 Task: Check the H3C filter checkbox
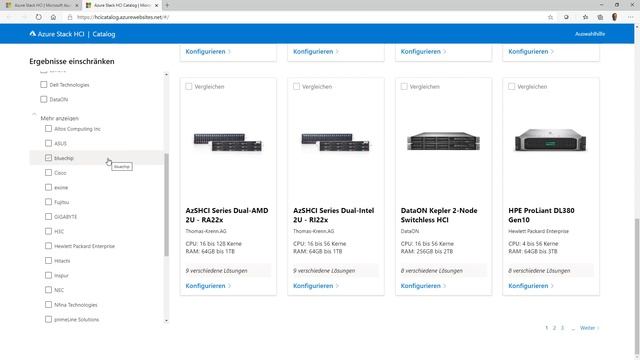point(49,231)
